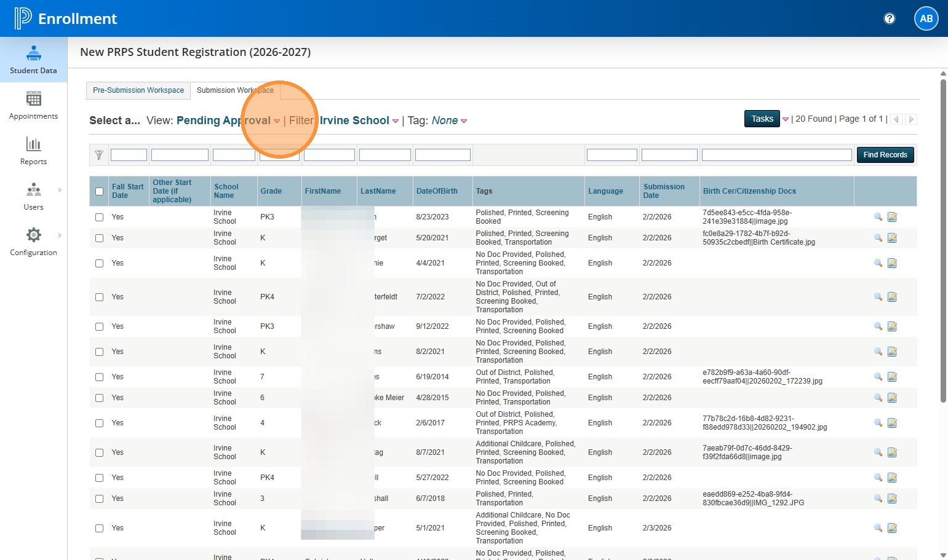Sort by the DateOfBirth column header
The height and width of the screenshot is (560, 948).
tap(437, 191)
